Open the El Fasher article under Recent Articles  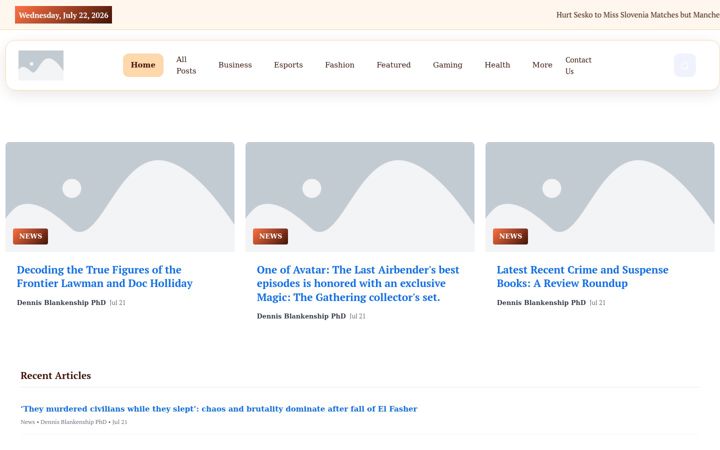pyautogui.click(x=219, y=409)
